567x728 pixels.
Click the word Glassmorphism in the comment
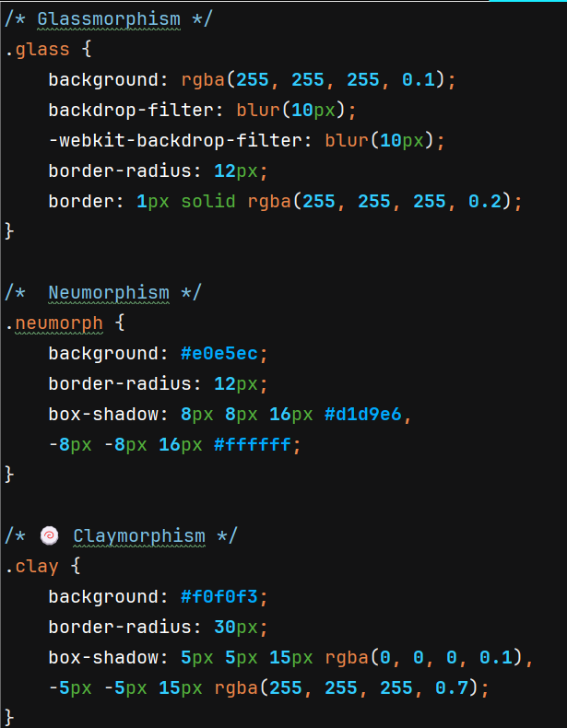tap(109, 19)
